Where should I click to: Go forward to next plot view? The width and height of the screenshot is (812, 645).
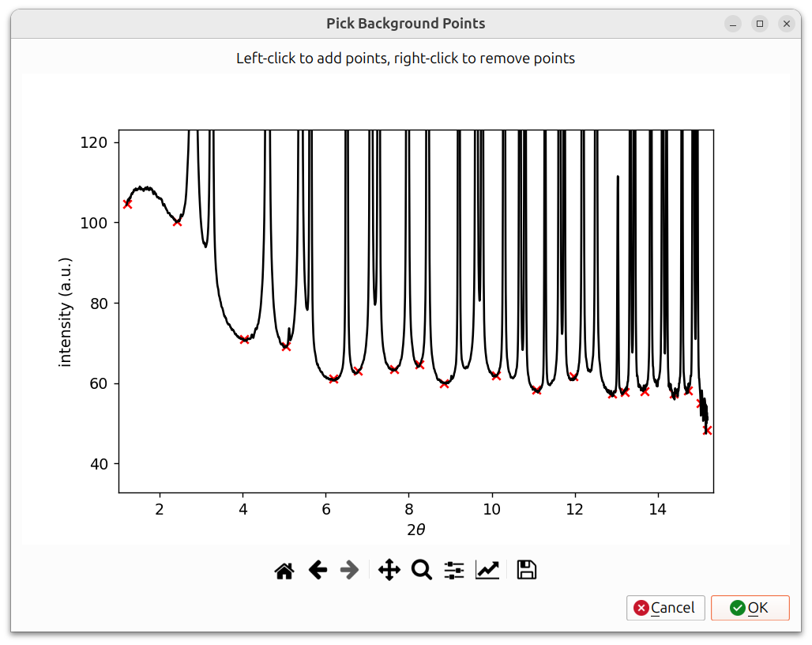pos(350,571)
